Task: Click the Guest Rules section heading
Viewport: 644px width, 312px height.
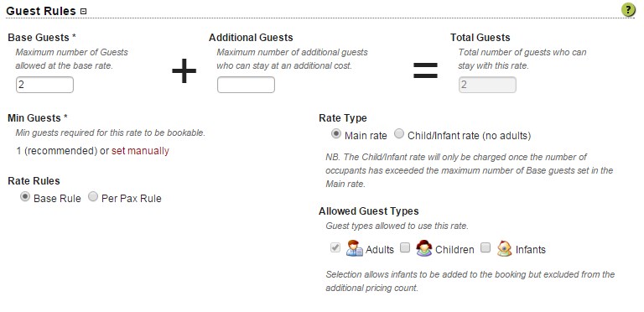Action: (x=41, y=11)
